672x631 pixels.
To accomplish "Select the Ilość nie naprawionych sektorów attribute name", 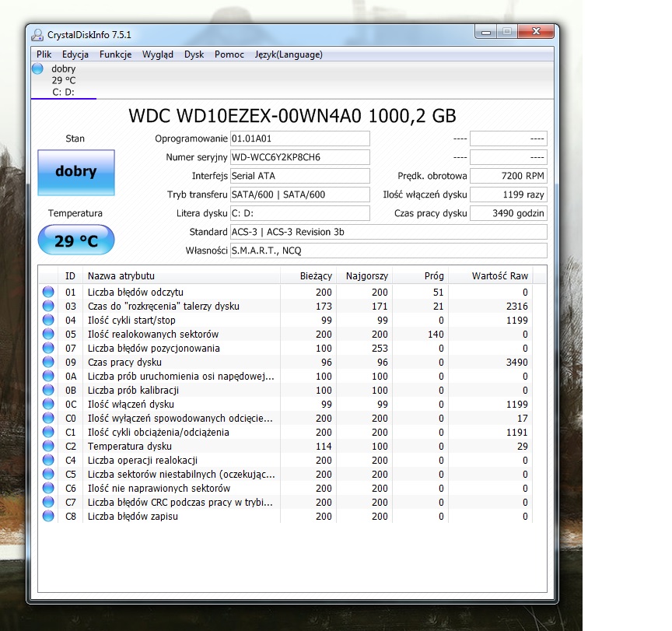I will coord(159,489).
